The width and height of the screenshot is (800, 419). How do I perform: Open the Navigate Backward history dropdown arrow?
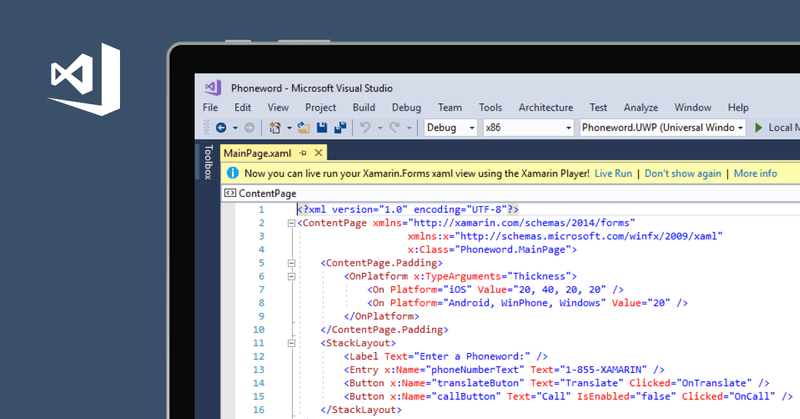tap(235, 128)
